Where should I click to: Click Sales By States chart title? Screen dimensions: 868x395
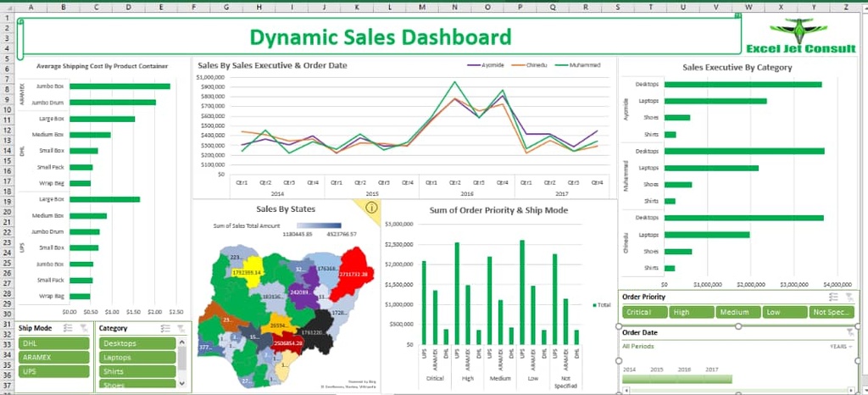pos(286,209)
